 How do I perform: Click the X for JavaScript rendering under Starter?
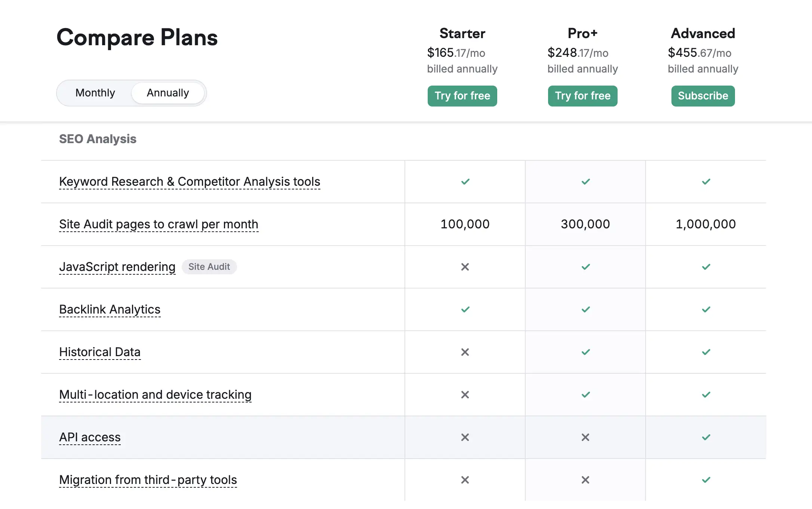(465, 267)
